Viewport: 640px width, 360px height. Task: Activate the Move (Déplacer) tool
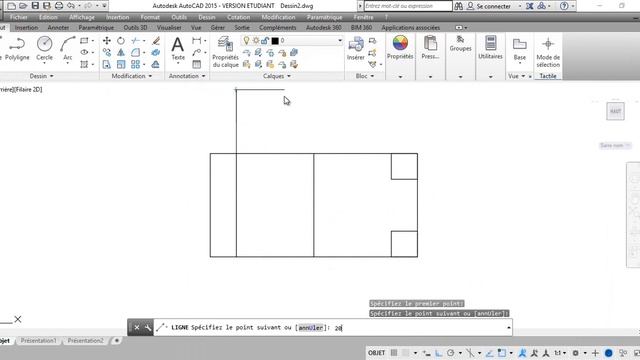click(x=107, y=41)
